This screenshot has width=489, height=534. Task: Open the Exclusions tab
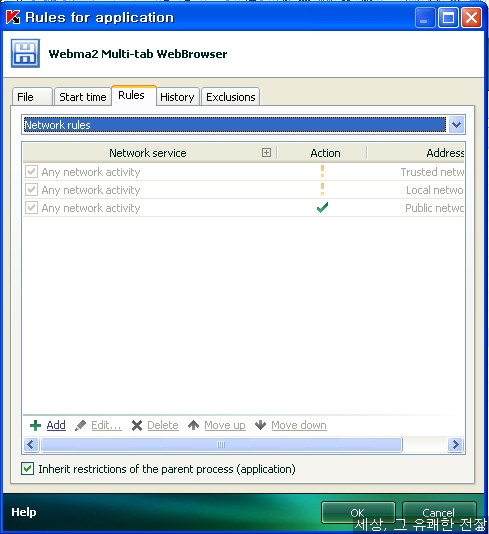(x=231, y=97)
